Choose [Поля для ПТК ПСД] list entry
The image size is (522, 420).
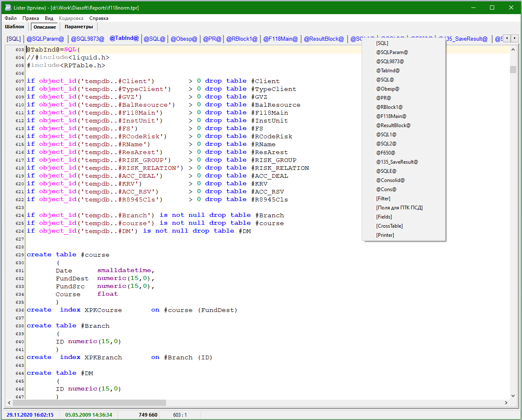(x=399, y=208)
